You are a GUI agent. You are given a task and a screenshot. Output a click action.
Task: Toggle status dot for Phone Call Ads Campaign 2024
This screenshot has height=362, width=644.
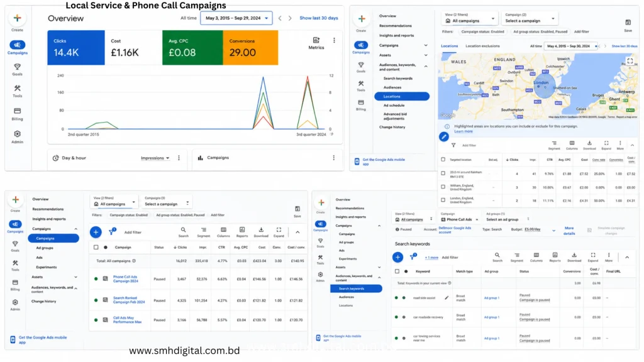tap(96, 278)
